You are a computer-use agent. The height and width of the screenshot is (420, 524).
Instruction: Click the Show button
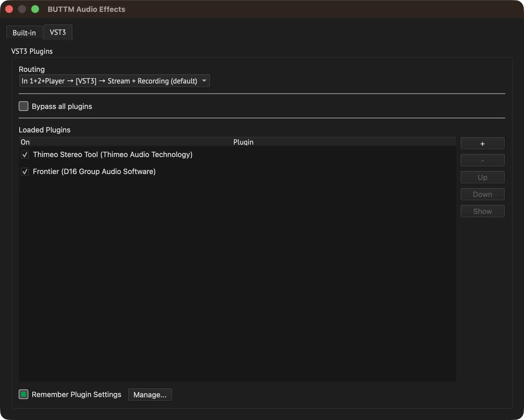pyautogui.click(x=482, y=211)
